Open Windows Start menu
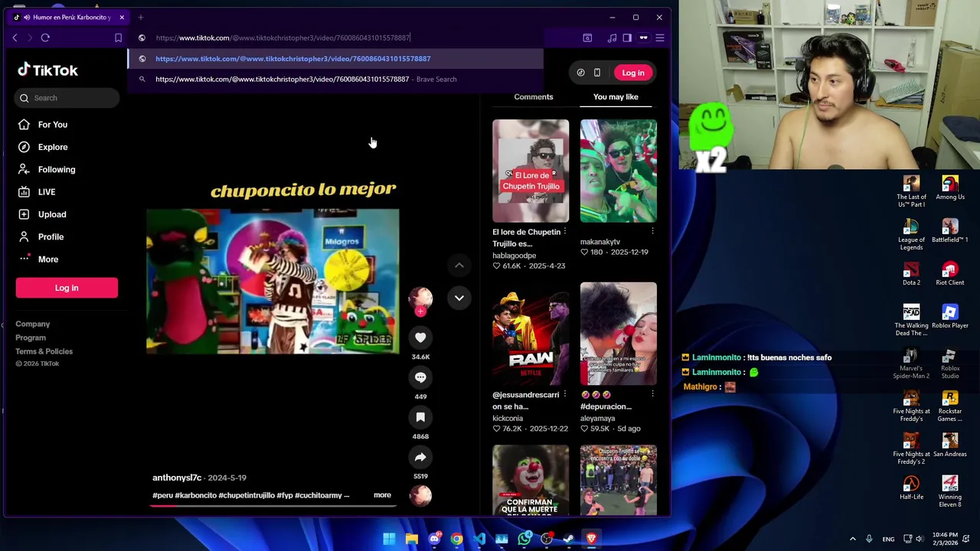The image size is (980, 551). [389, 539]
